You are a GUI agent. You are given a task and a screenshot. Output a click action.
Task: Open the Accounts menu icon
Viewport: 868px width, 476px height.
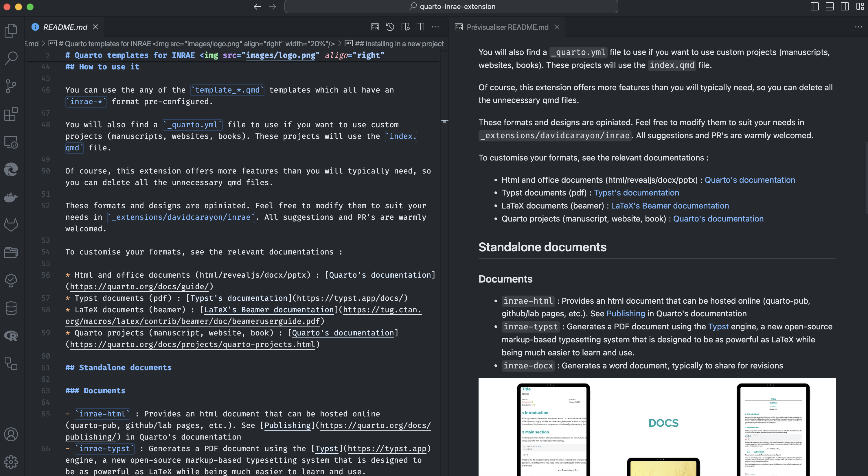point(11,434)
